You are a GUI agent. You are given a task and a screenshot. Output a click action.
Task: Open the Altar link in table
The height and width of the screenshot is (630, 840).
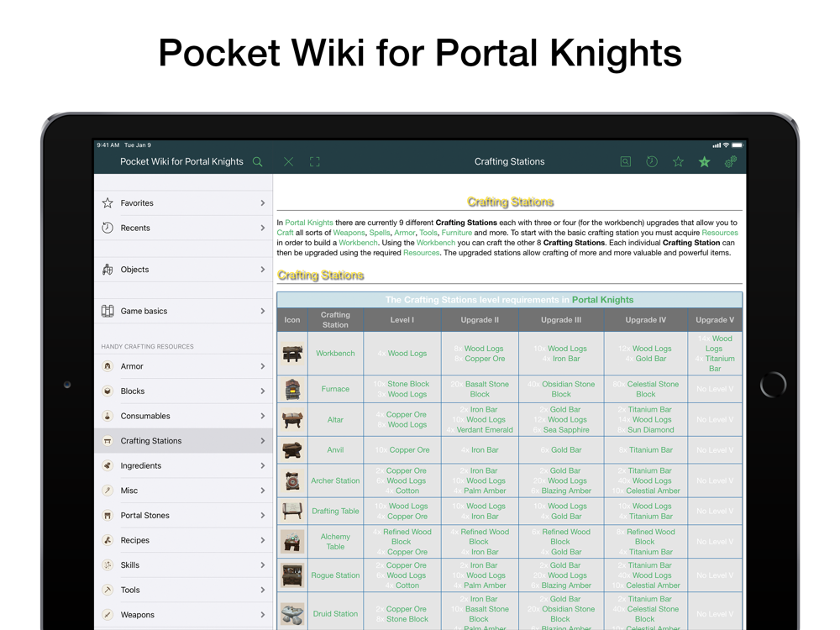(x=335, y=419)
